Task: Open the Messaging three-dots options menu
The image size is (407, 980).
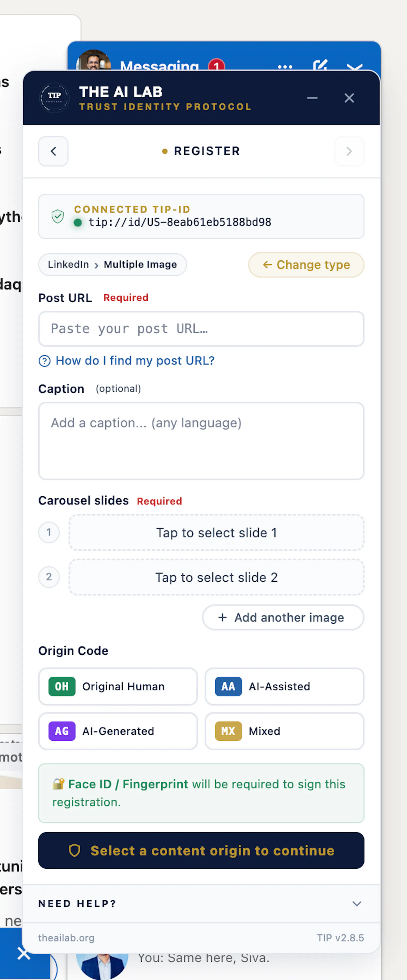Action: [x=285, y=67]
